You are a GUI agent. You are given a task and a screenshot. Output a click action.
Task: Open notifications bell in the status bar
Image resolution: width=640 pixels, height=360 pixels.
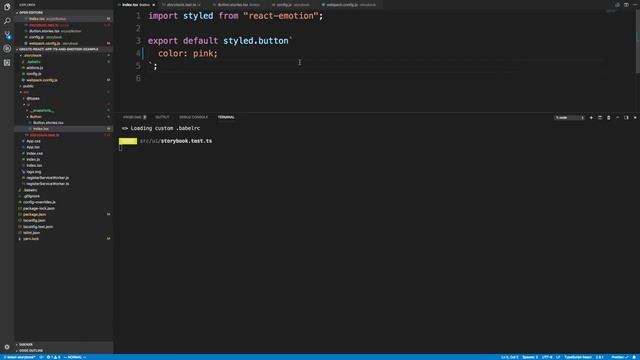click(635, 357)
